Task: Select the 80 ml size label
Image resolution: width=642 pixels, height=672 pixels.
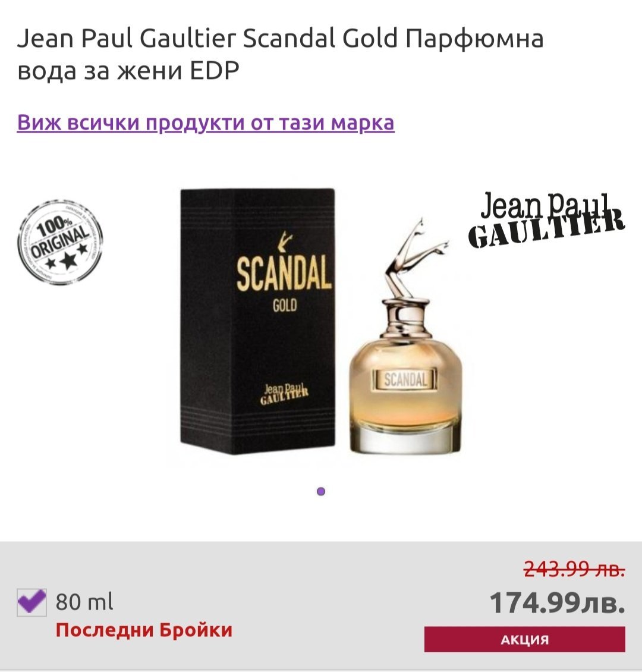Action: [x=84, y=602]
